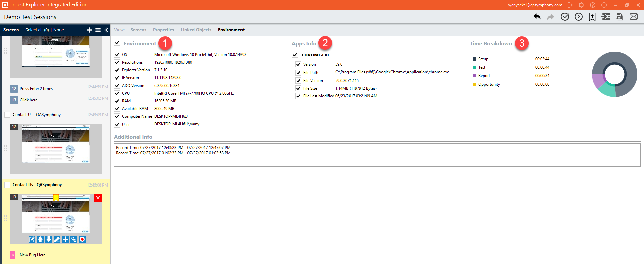Move screen 13 down with the down-arrow icon

(49, 239)
